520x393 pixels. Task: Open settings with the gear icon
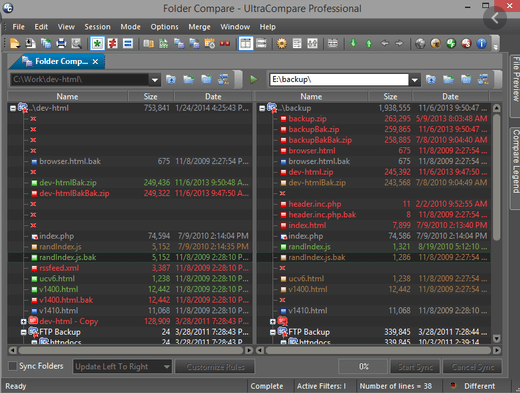[x=282, y=43]
